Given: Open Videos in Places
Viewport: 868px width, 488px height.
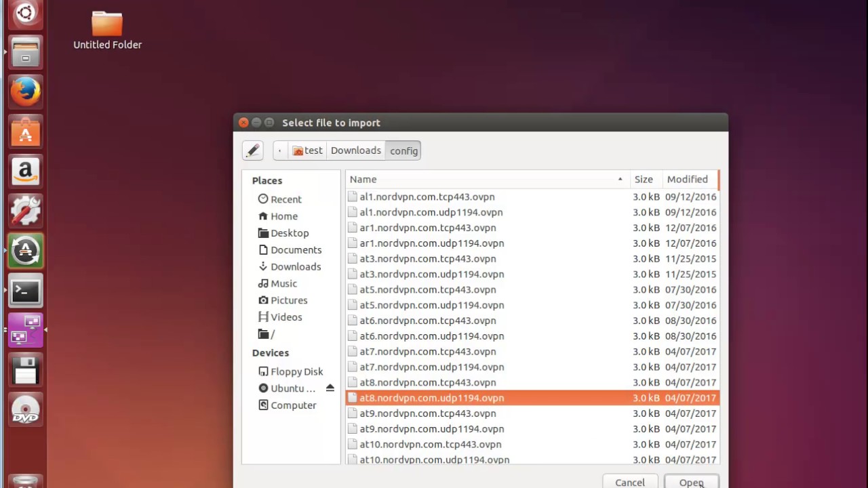Looking at the screenshot, I should pyautogui.click(x=280, y=317).
